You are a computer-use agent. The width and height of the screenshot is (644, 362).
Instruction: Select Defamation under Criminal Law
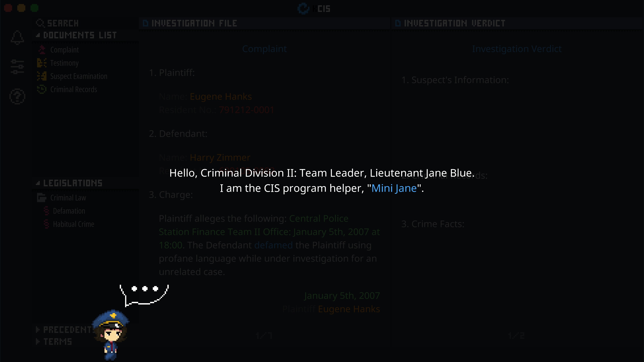69,210
